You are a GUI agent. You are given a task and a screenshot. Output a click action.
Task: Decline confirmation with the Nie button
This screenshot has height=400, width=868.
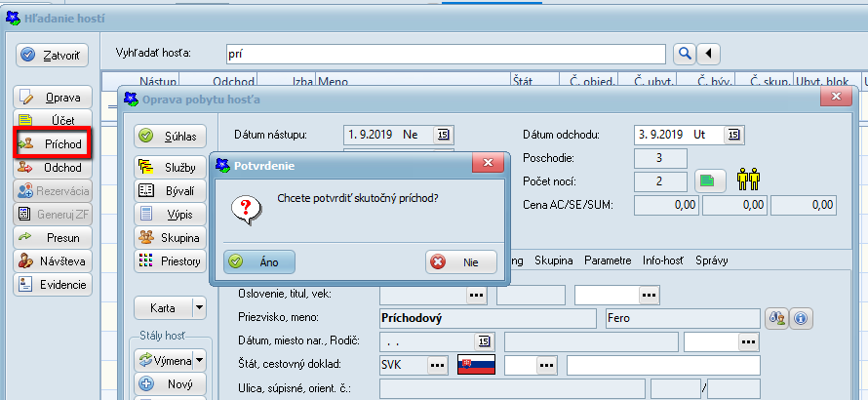point(461,261)
